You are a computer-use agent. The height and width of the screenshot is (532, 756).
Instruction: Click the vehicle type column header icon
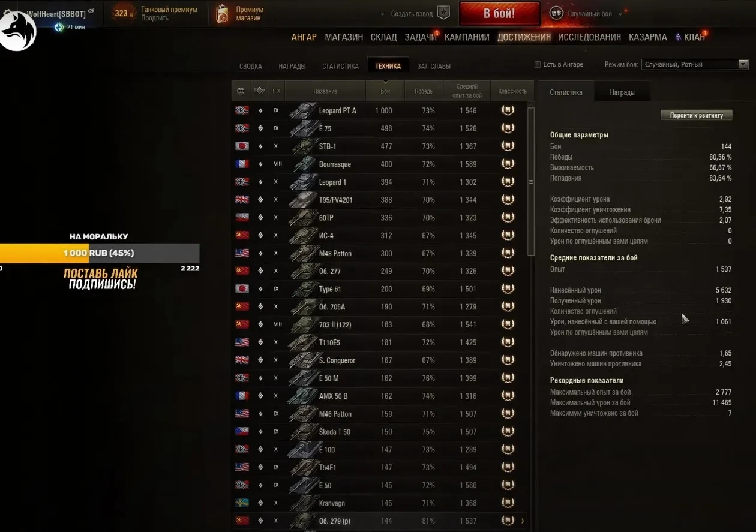(259, 91)
